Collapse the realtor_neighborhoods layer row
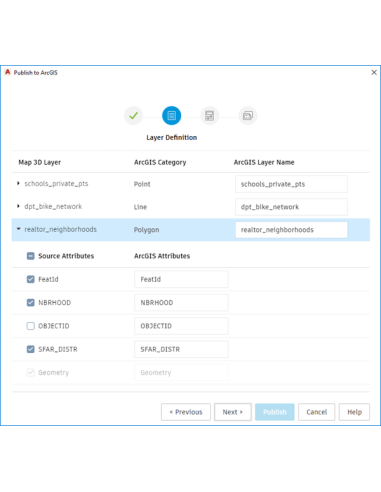This screenshot has width=381, height=492. click(x=19, y=229)
